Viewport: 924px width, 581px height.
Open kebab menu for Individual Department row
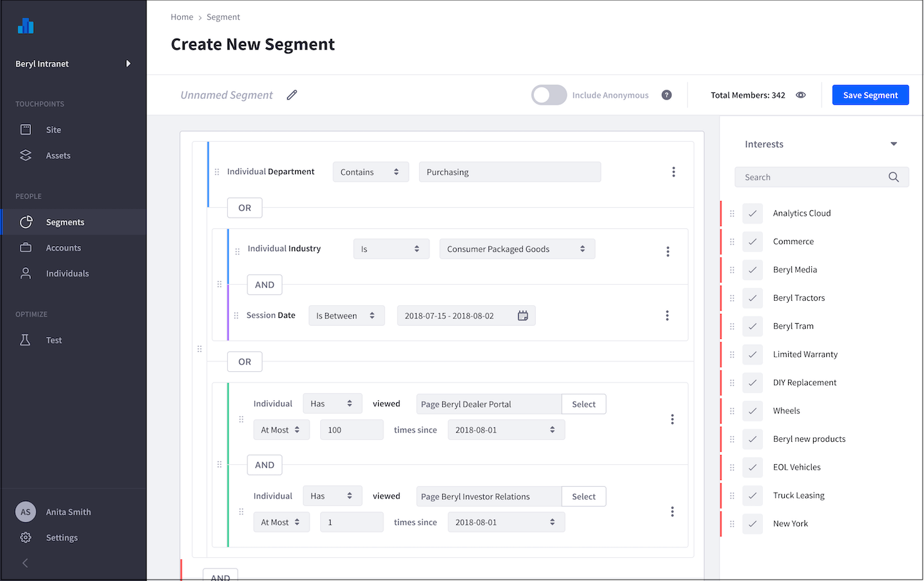pos(673,172)
